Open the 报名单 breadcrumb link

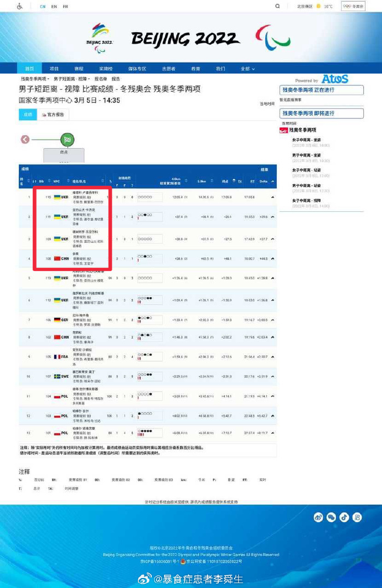(101, 79)
